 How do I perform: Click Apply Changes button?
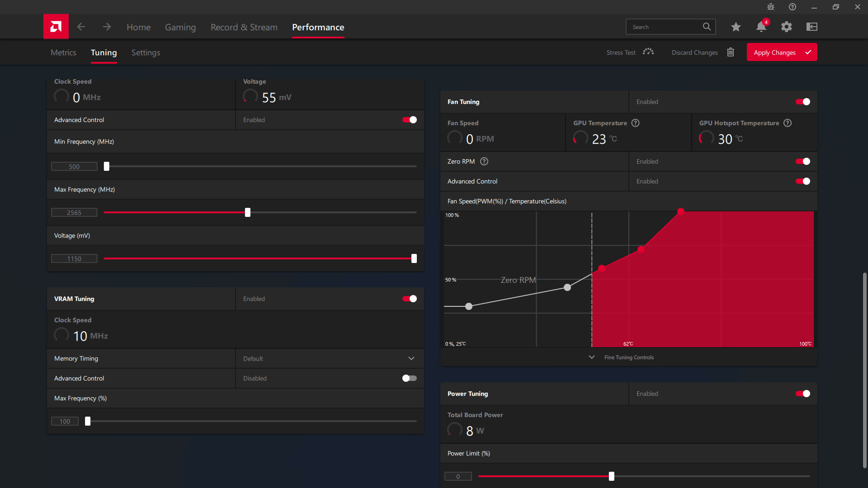point(782,52)
